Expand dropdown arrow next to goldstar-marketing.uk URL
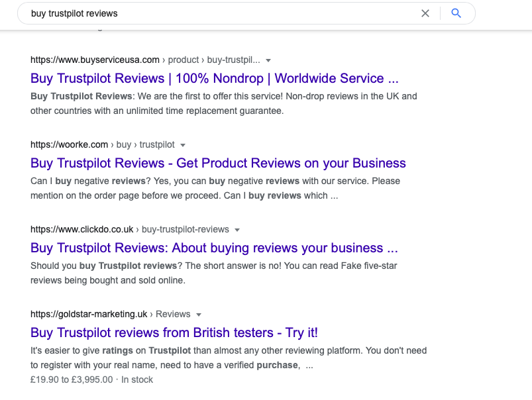Viewport: 532px width, 400px height. click(199, 315)
